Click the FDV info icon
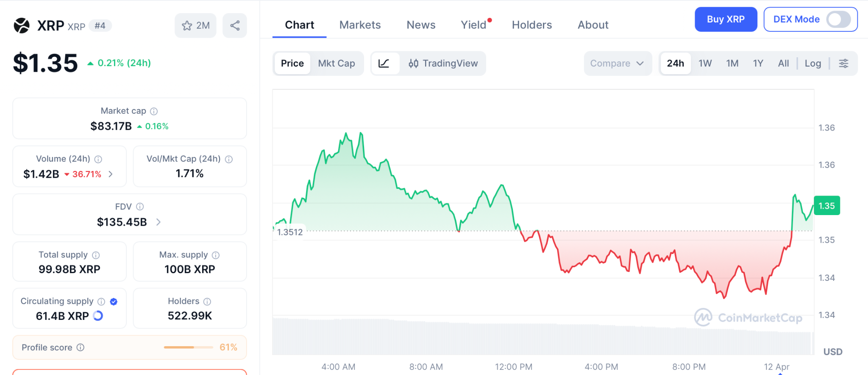The width and height of the screenshot is (868, 375). pyautogui.click(x=140, y=207)
